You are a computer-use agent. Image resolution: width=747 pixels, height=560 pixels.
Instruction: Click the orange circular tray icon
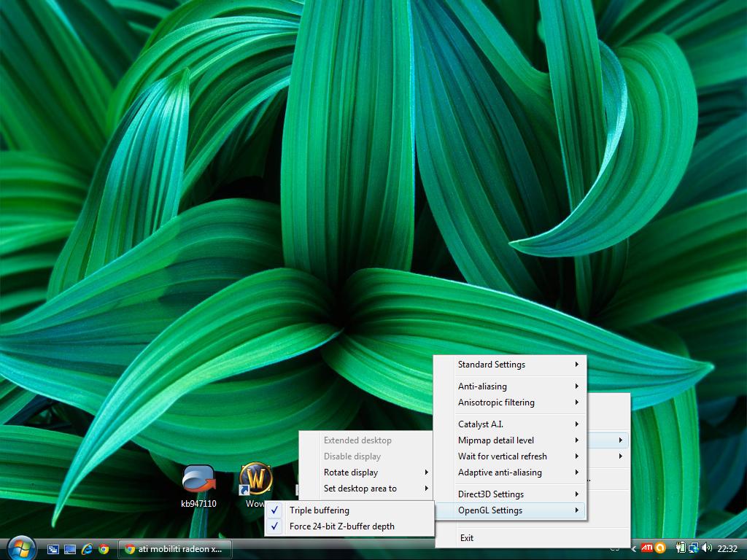[660, 548]
